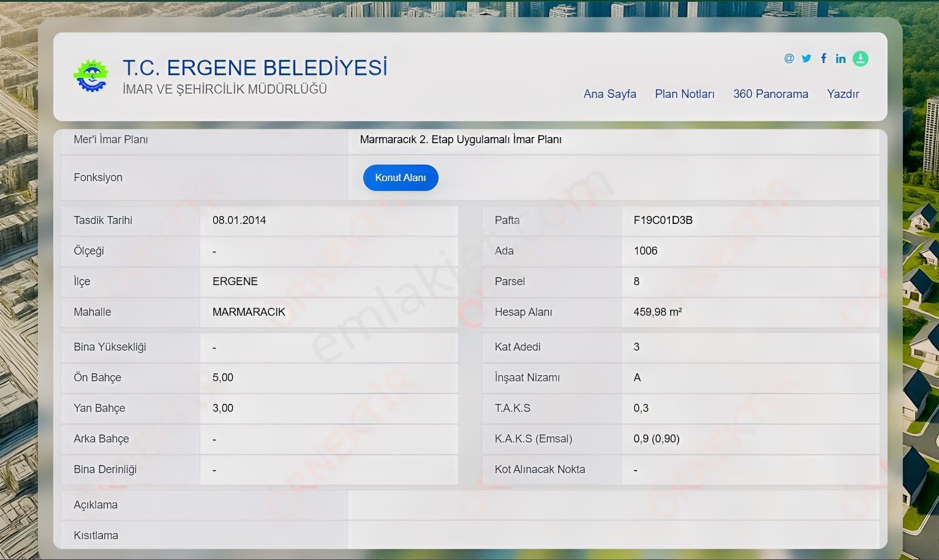Image resolution: width=939 pixels, height=560 pixels.
Task: Select the plan name Marmaracık 2. Etap text
Action: 461,140
